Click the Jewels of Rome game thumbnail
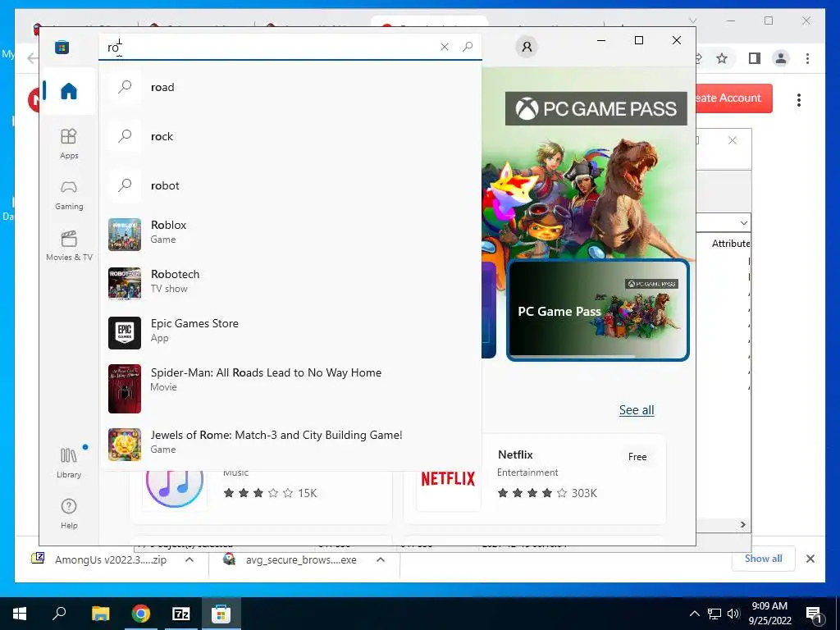Image resolution: width=840 pixels, height=630 pixels. click(x=125, y=444)
